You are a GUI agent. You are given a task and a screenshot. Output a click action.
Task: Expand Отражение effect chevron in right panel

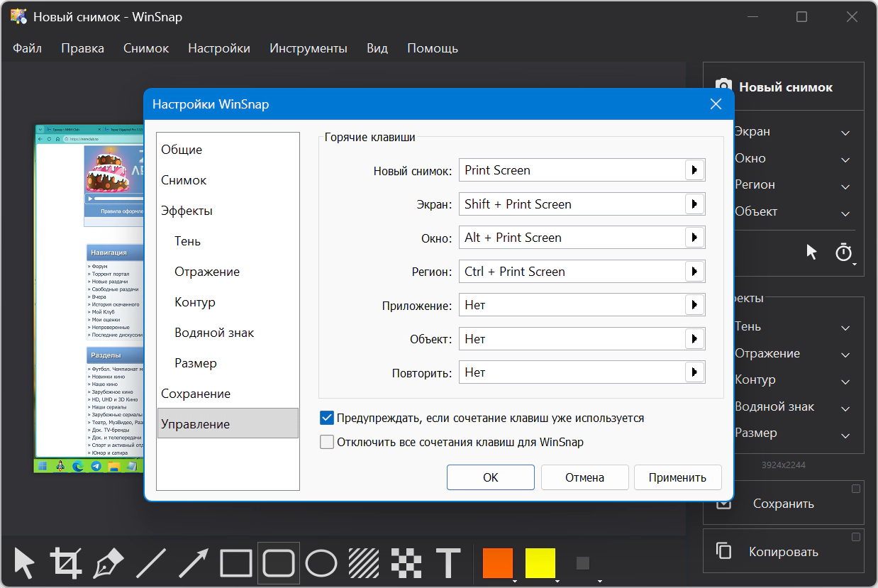click(845, 355)
